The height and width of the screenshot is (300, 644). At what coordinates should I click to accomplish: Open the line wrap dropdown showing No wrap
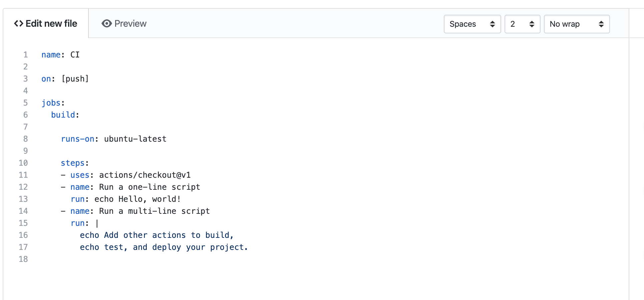click(577, 24)
